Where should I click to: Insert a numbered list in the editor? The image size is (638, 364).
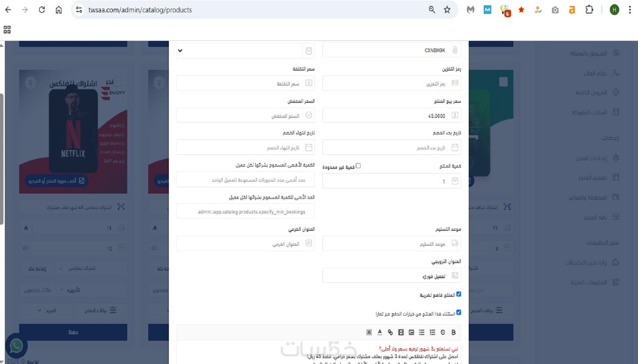432,332
